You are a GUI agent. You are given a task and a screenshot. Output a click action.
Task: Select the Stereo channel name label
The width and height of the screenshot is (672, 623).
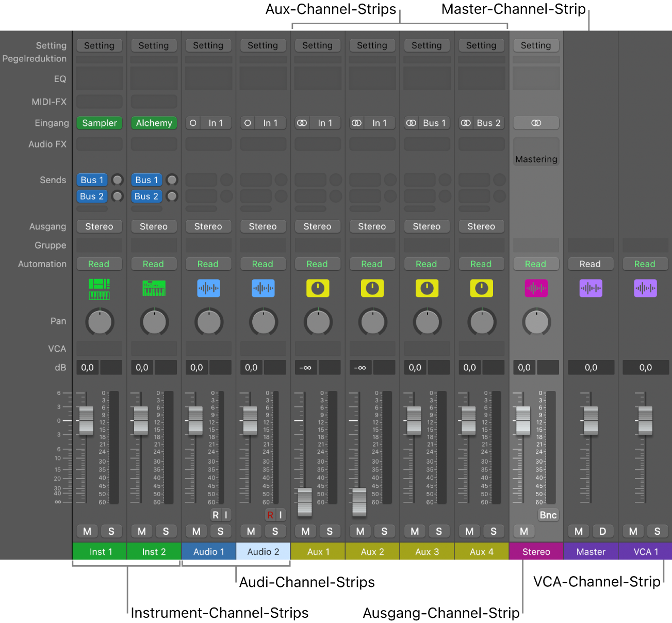click(x=536, y=551)
